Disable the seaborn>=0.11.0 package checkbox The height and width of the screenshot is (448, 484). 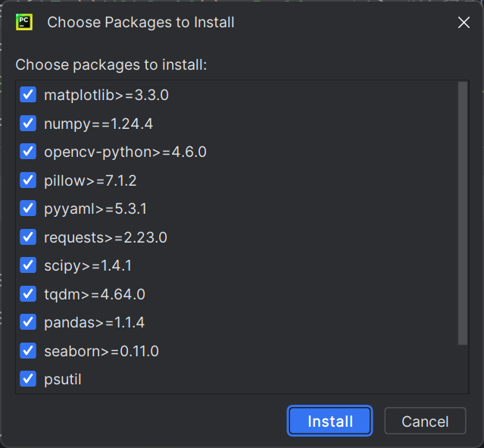[x=28, y=351]
